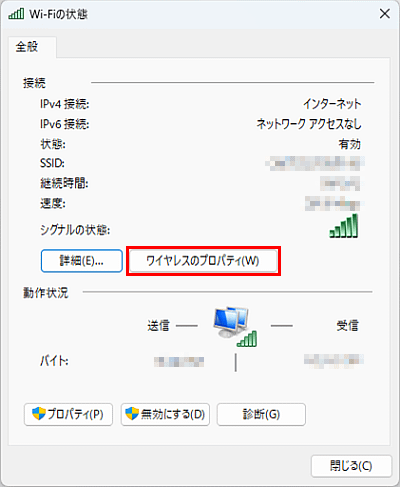Click 無効にする(D) to disable Wi-Fi
The height and width of the screenshot is (487, 400).
165,414
